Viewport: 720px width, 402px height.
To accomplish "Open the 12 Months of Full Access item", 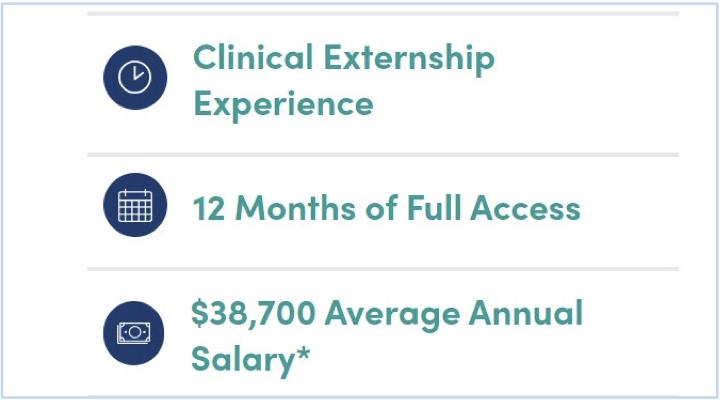I will click(386, 208).
